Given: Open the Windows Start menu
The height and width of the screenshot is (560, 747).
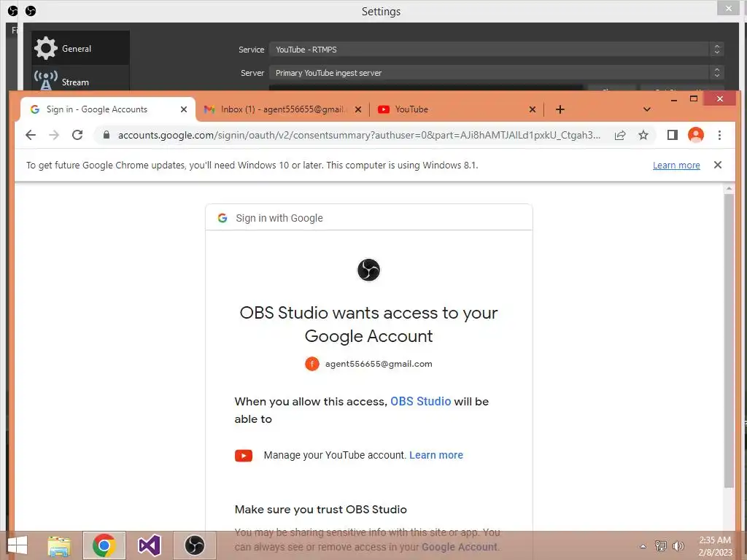Looking at the screenshot, I should click(x=18, y=545).
